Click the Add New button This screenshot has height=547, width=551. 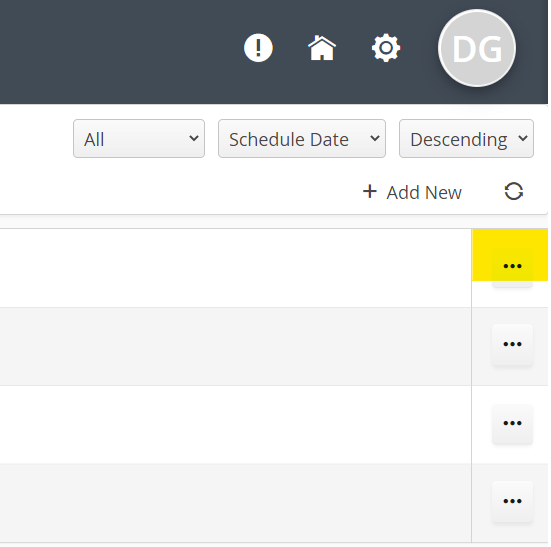coord(412,192)
